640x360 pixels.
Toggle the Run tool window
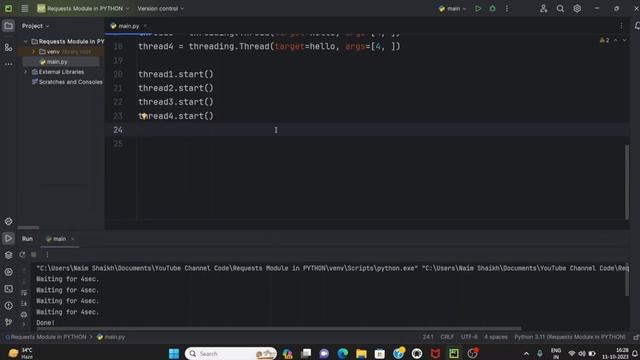click(x=8, y=238)
